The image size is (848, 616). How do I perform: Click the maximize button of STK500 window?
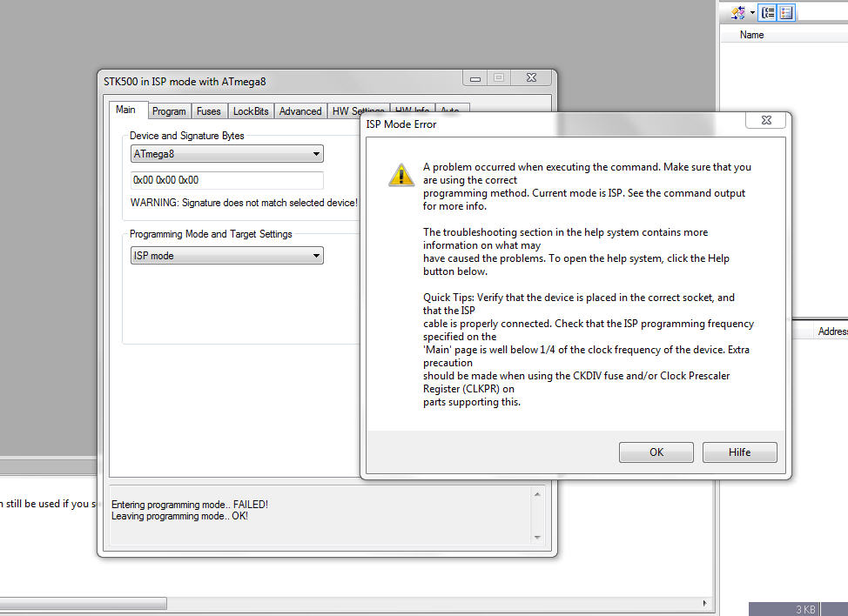499,78
